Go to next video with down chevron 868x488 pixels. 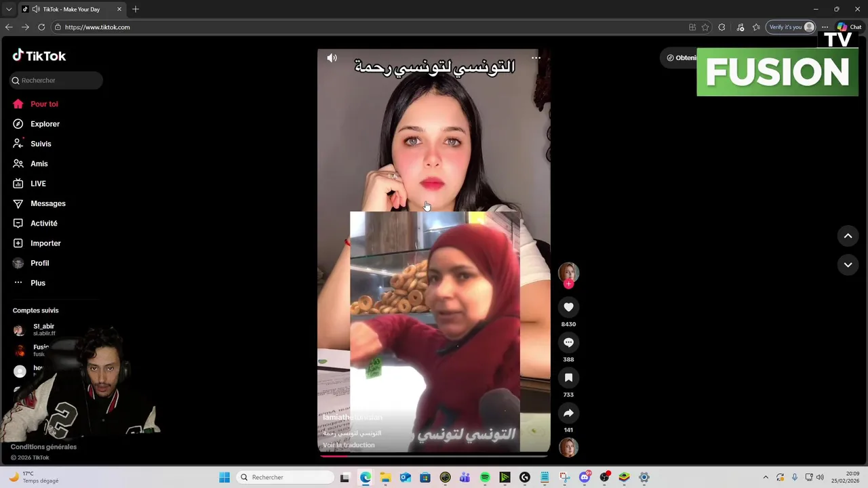coord(848,265)
